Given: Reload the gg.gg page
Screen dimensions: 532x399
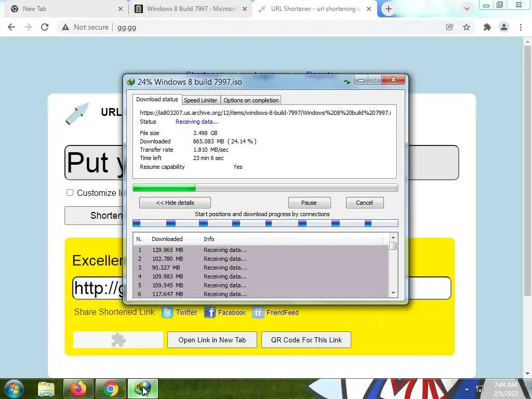Looking at the screenshot, I should (x=45, y=27).
